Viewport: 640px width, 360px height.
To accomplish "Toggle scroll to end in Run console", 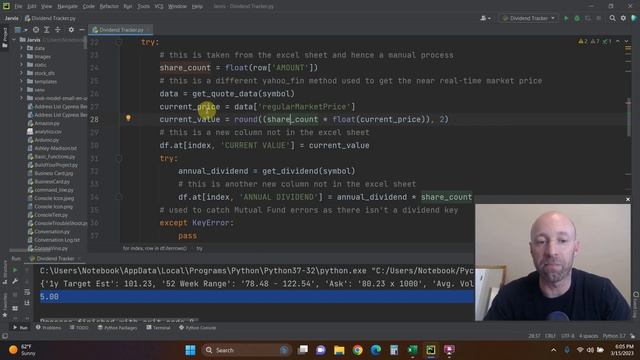I will (x=27, y=302).
